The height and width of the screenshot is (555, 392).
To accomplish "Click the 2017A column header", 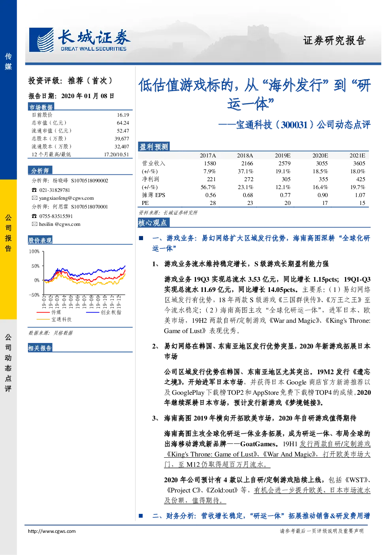I will (208, 156).
